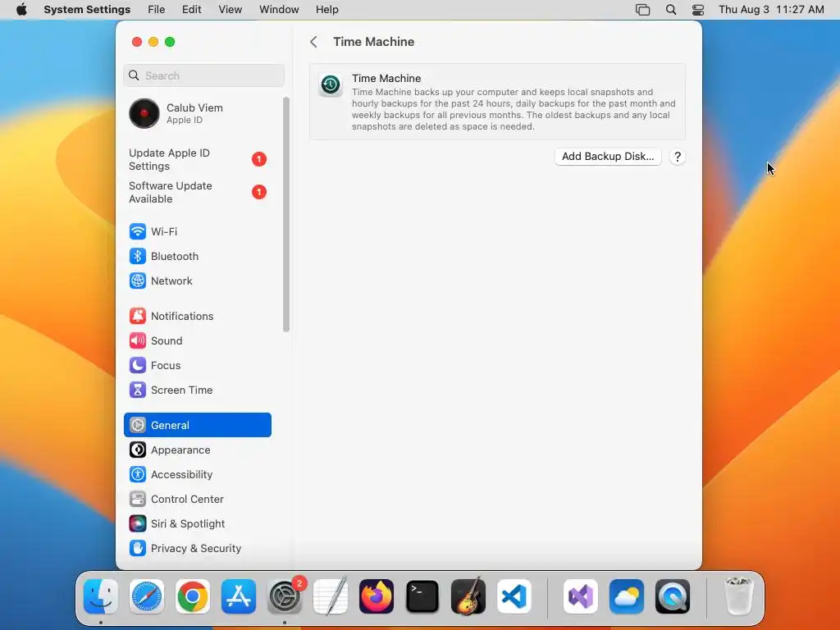Open Bluetooth settings in sidebar

(x=197, y=256)
